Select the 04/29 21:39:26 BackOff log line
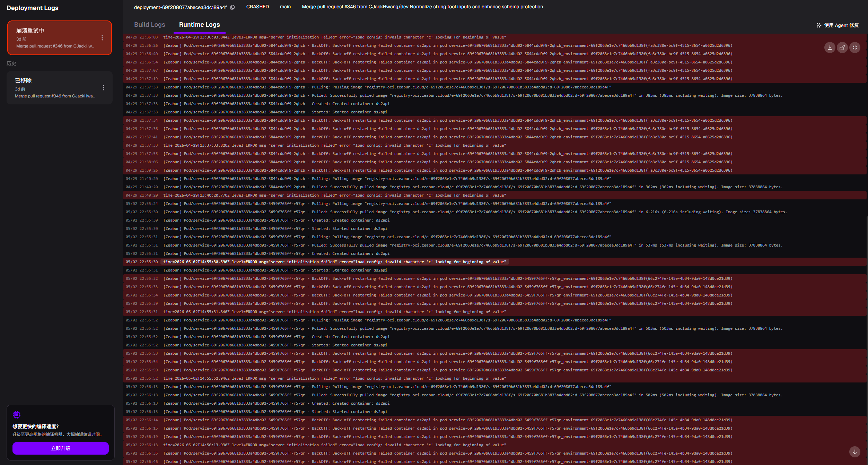This screenshot has height=465, width=868. point(495,170)
